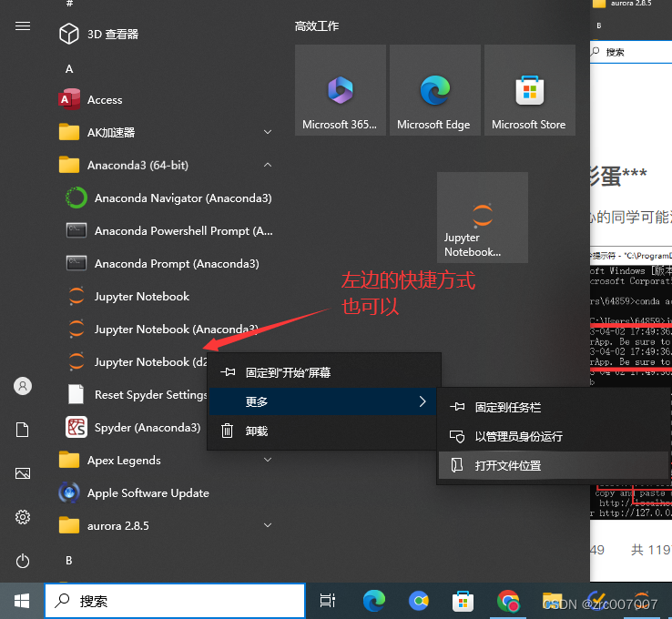Open the user account icon

[x=23, y=386]
